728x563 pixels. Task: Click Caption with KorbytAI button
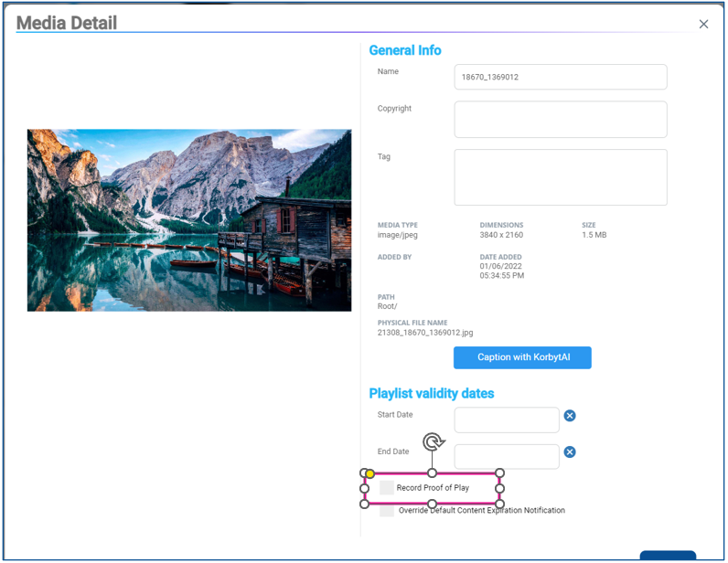point(522,357)
